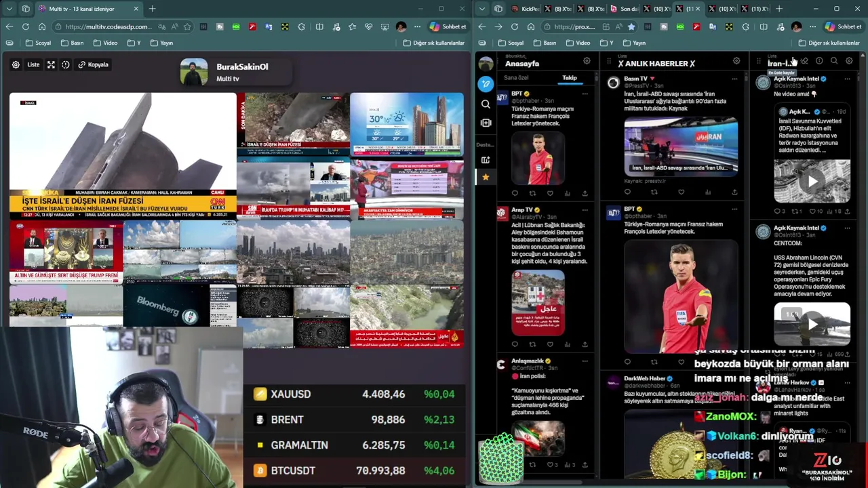Image resolution: width=868 pixels, height=488 pixels.
Task: Click Sohbet et Copilot button in left browser
Action: pos(448,26)
